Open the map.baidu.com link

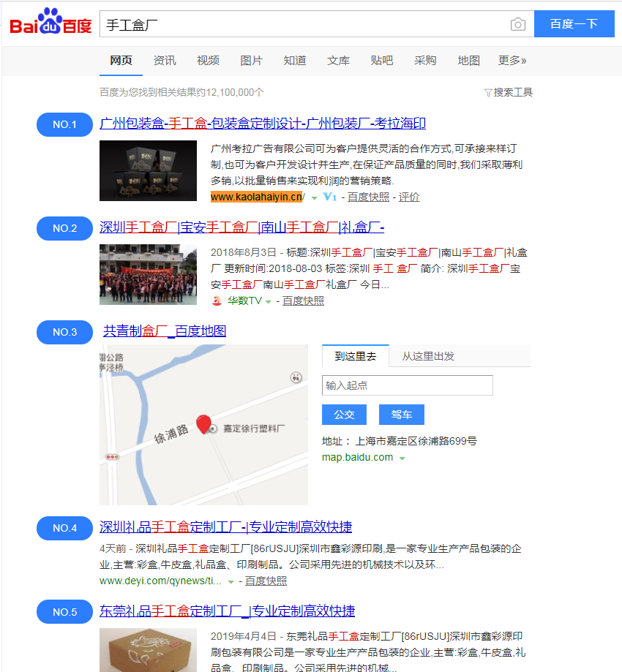click(x=357, y=457)
